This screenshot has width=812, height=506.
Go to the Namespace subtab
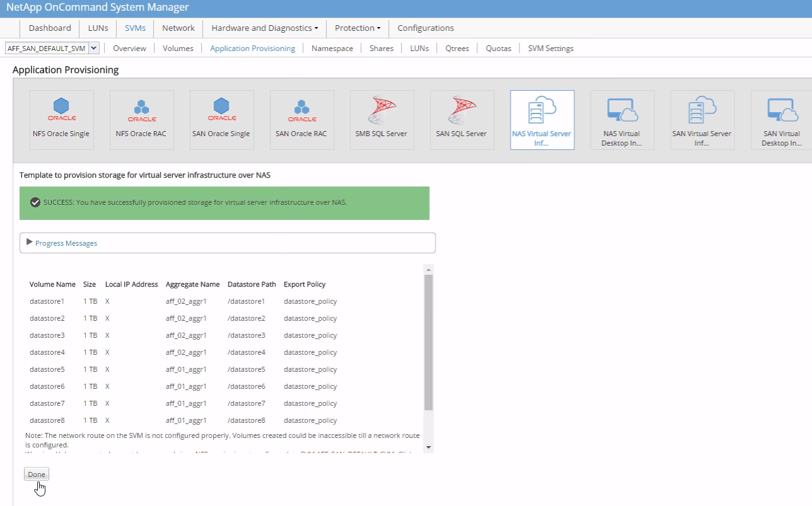click(x=332, y=48)
